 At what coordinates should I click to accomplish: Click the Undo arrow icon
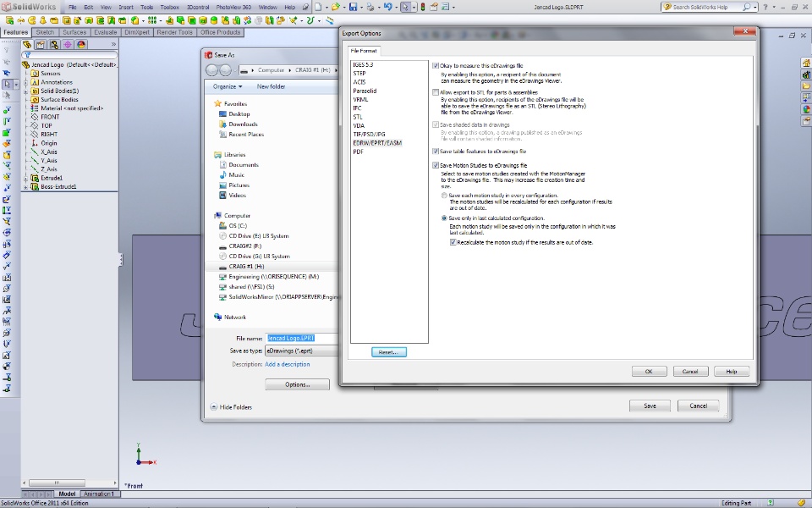pos(388,7)
